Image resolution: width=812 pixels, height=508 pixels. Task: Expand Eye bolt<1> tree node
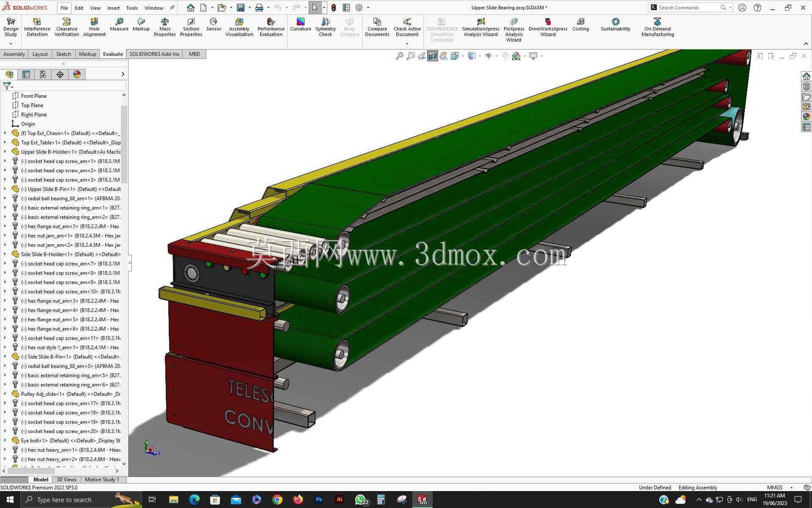(x=5, y=441)
